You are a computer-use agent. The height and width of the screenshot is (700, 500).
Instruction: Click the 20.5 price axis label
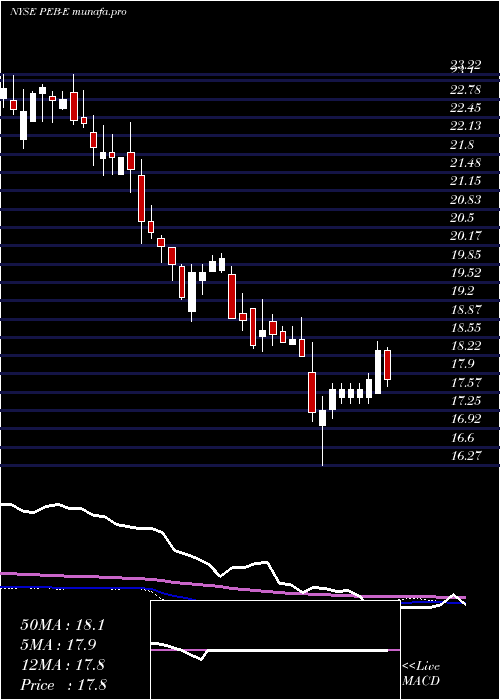(462, 218)
